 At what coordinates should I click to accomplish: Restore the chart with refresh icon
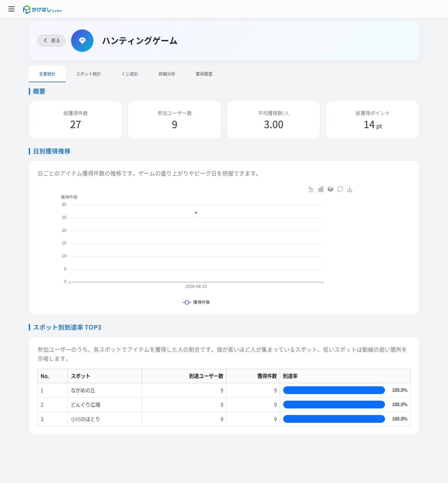[x=340, y=189]
